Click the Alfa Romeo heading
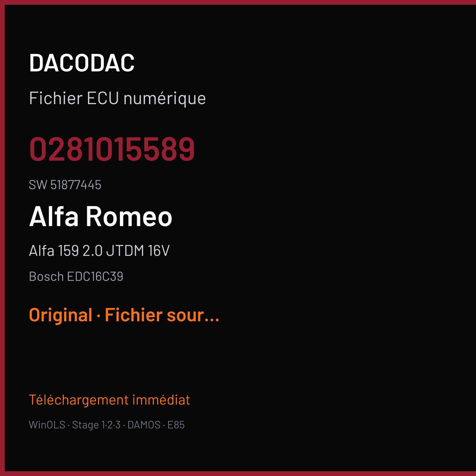The image size is (476, 476). click(101, 217)
